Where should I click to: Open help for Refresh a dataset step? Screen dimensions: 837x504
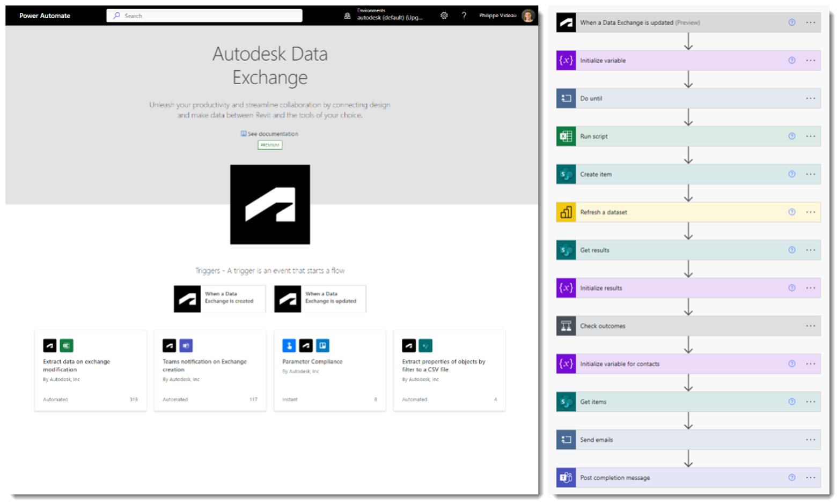click(x=792, y=212)
